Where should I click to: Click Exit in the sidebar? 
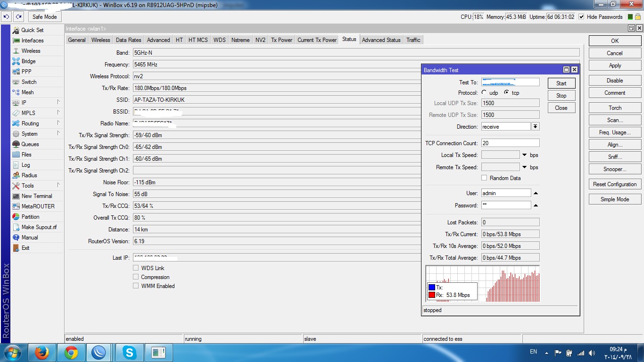click(25, 247)
